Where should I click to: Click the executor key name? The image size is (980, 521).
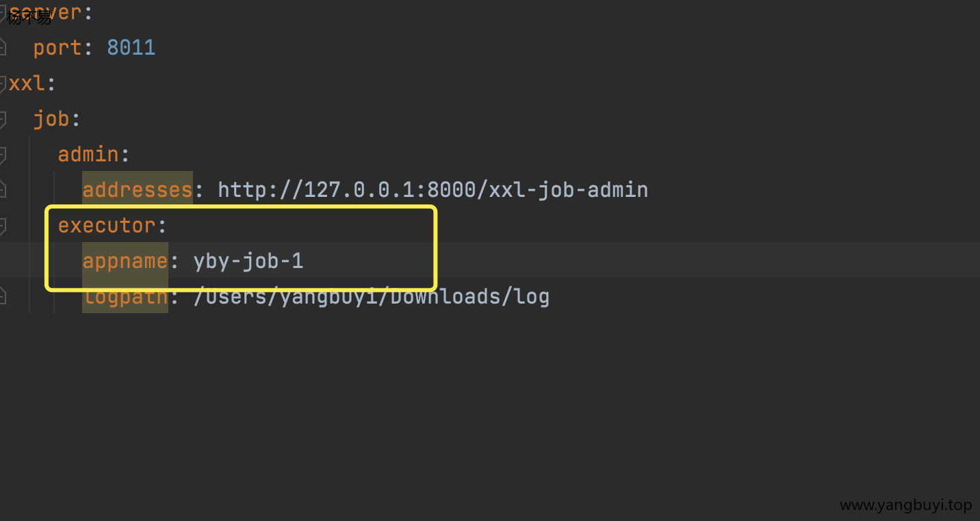pos(107,225)
